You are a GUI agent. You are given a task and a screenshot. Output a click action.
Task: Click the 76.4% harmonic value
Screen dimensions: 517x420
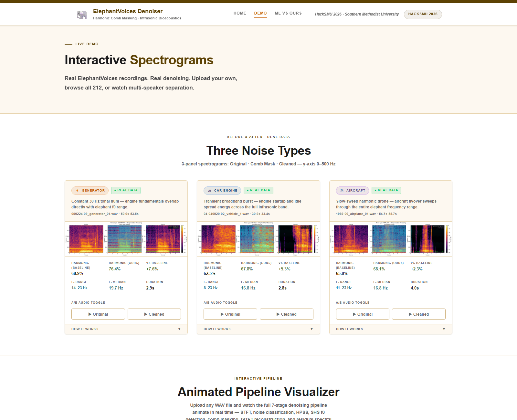pyautogui.click(x=115, y=269)
